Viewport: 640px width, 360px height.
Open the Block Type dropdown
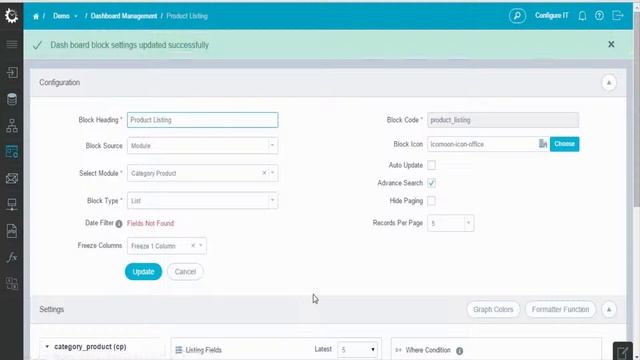click(x=202, y=200)
